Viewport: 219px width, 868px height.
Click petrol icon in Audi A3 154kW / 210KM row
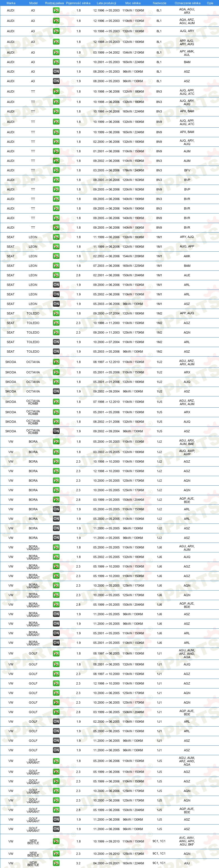point(56,52)
